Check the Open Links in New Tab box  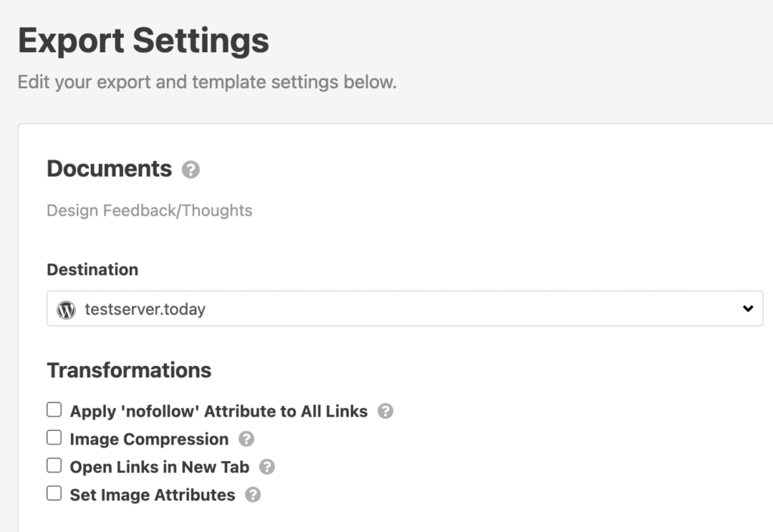[x=54, y=466]
